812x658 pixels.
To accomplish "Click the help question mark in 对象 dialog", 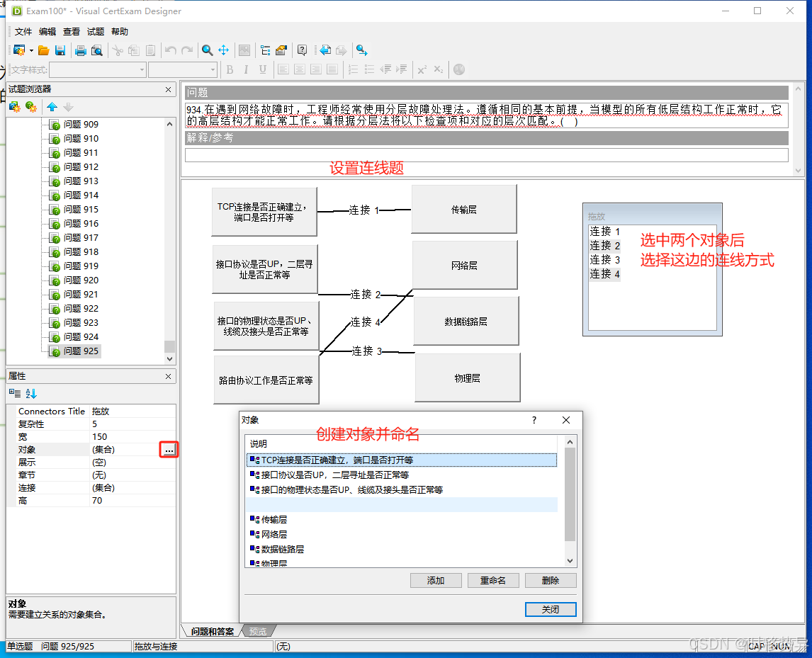I will click(534, 420).
